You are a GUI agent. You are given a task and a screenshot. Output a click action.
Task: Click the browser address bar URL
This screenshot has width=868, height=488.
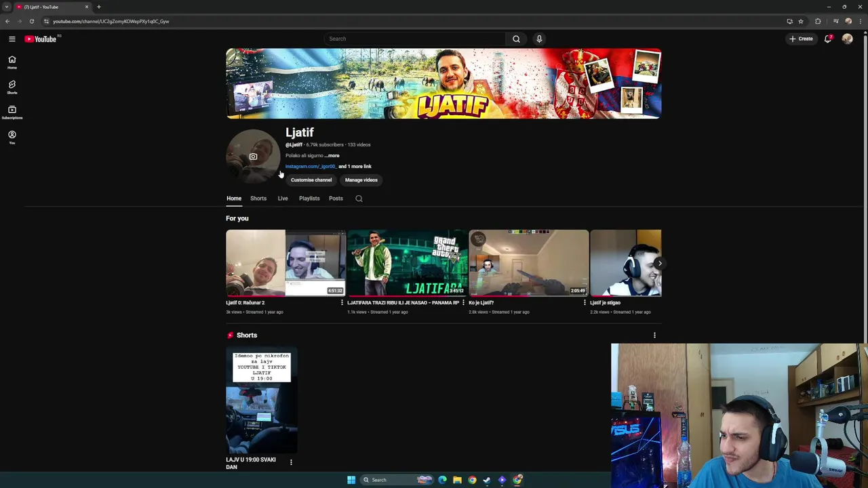click(111, 21)
